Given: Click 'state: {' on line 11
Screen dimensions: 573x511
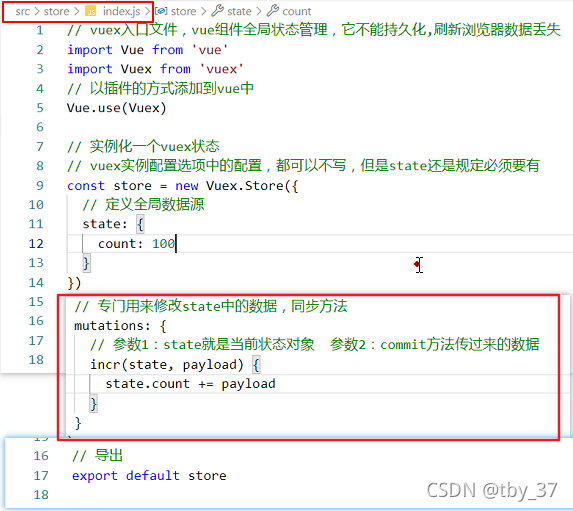Looking at the screenshot, I should (113, 224).
